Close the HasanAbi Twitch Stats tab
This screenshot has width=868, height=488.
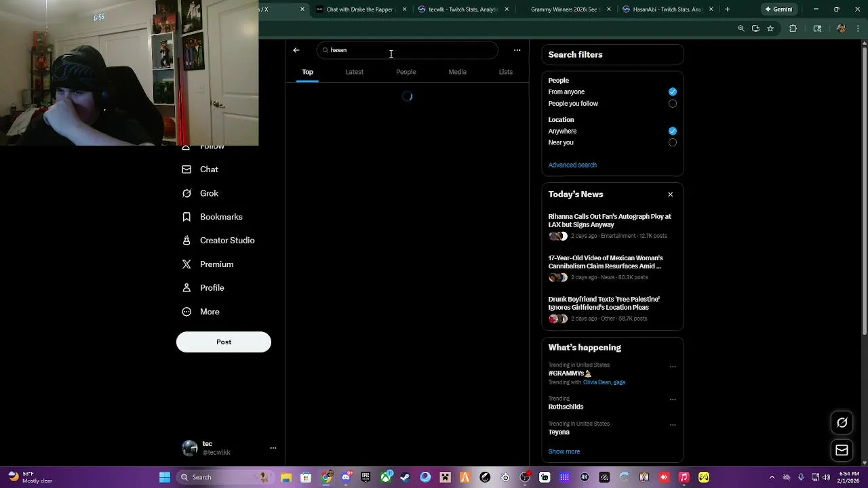(711, 9)
